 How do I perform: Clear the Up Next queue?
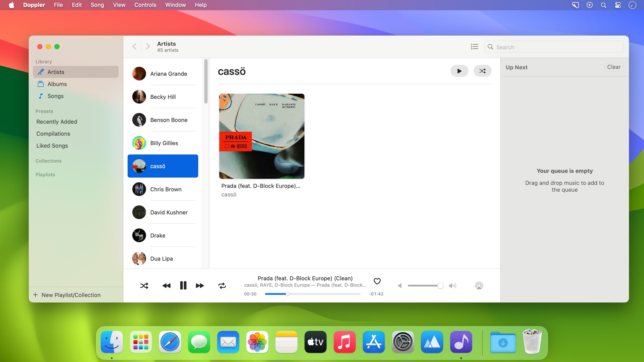(614, 67)
